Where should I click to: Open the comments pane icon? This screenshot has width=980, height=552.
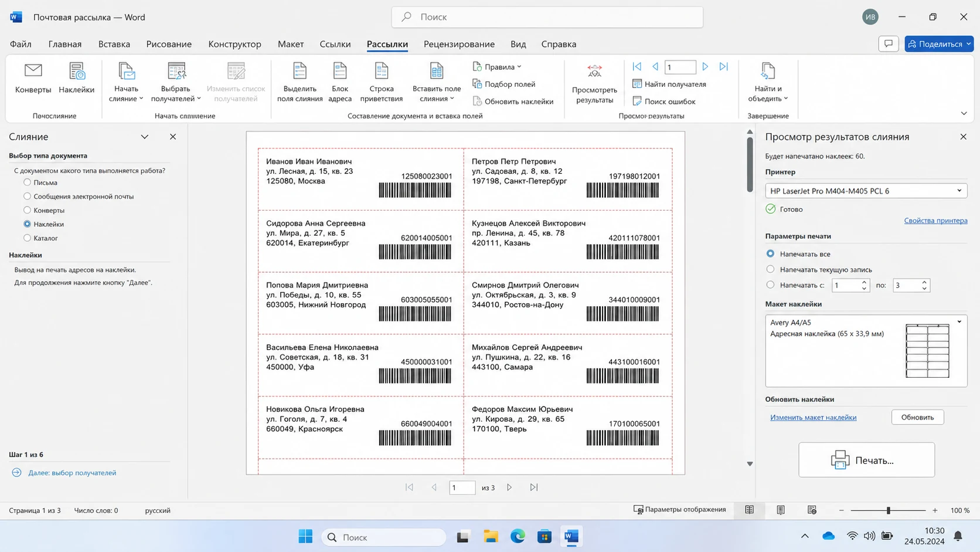889,44
